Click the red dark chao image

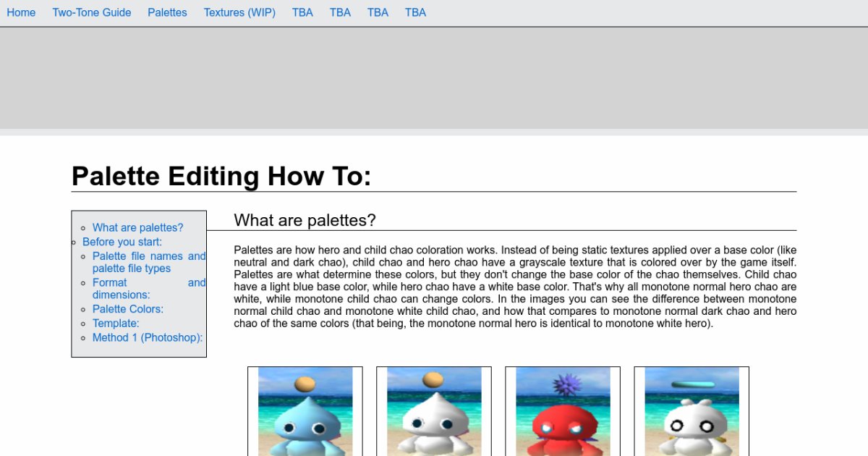tap(563, 411)
